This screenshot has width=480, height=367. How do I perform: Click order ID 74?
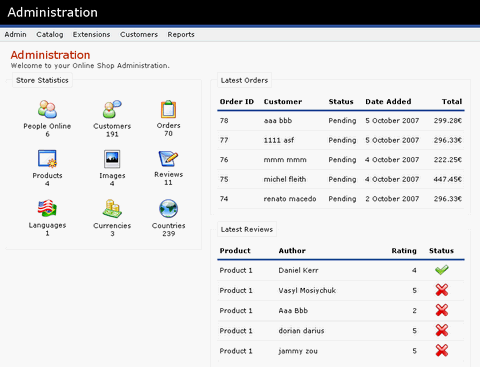tap(224, 199)
